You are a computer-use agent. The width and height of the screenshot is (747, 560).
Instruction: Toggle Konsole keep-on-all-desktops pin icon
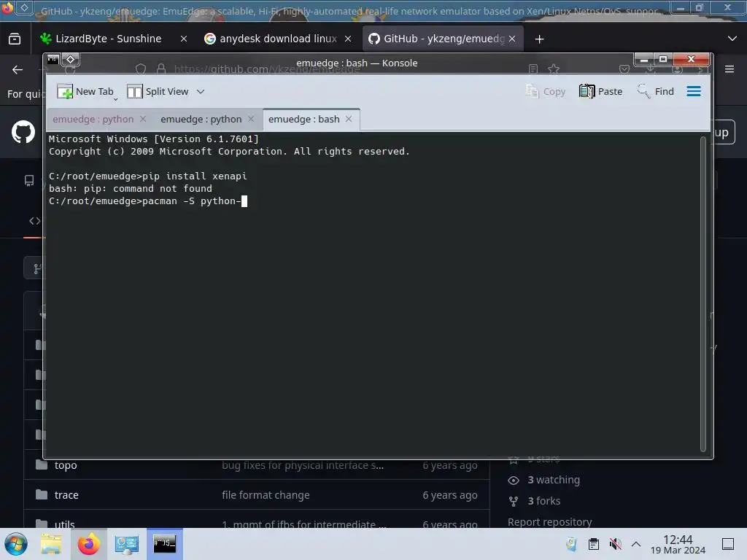click(x=71, y=59)
